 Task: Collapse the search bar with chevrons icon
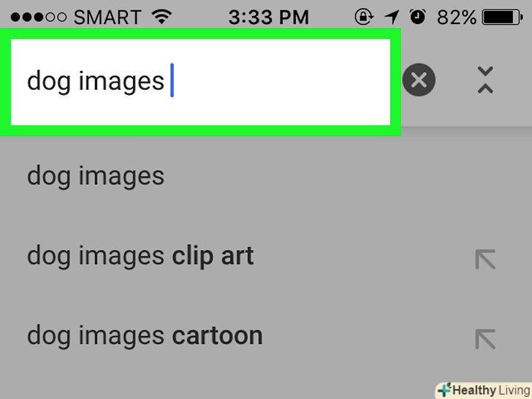(x=485, y=80)
